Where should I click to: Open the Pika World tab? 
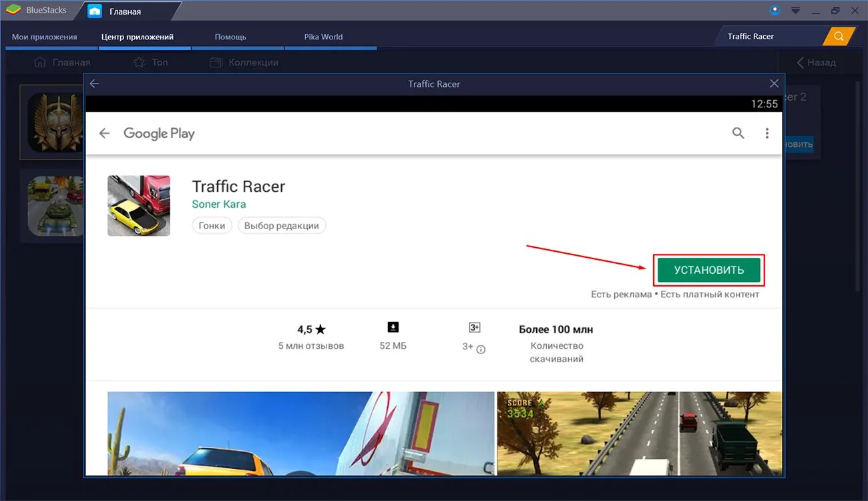[324, 37]
